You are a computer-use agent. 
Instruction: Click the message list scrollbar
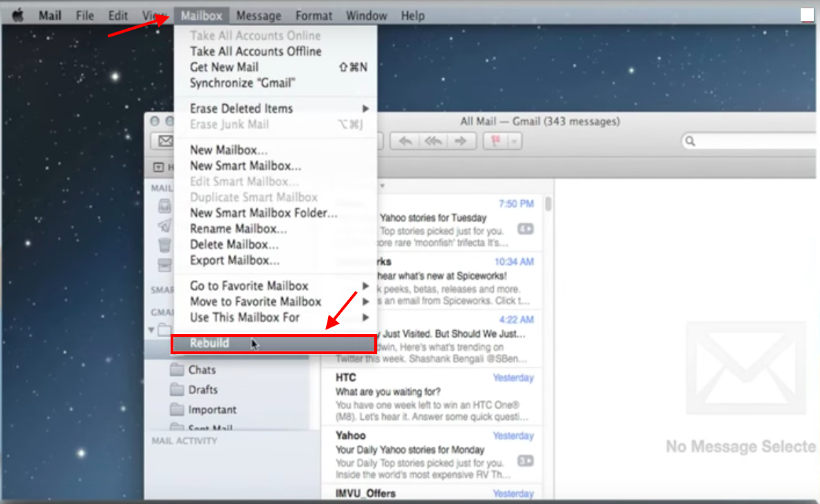coord(548,205)
